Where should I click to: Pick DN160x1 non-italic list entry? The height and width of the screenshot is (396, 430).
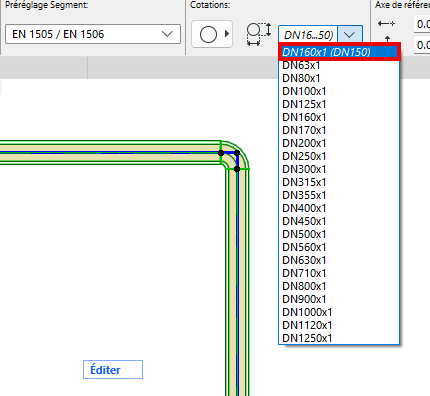[339, 117]
